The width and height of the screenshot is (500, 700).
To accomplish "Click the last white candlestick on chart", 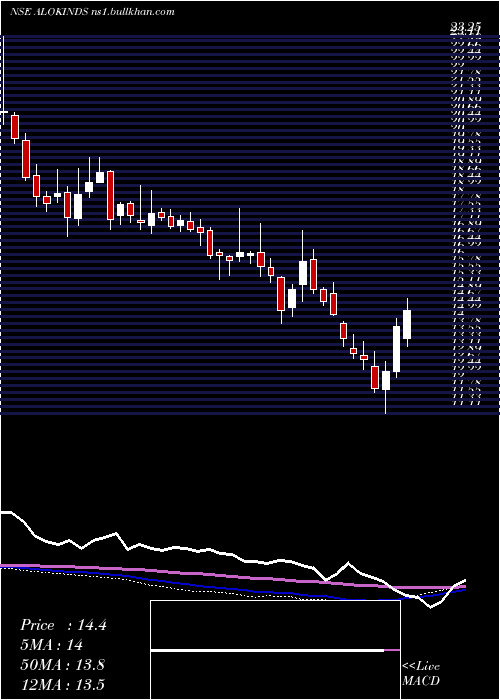I will (407, 324).
